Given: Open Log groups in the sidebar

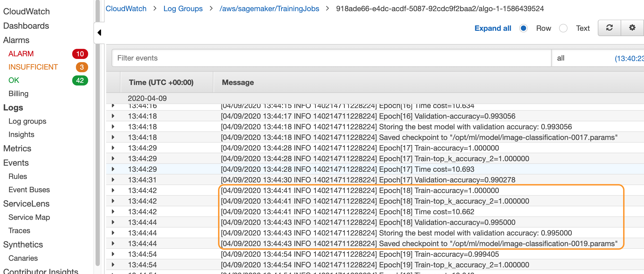Looking at the screenshot, I should pyautogui.click(x=27, y=121).
